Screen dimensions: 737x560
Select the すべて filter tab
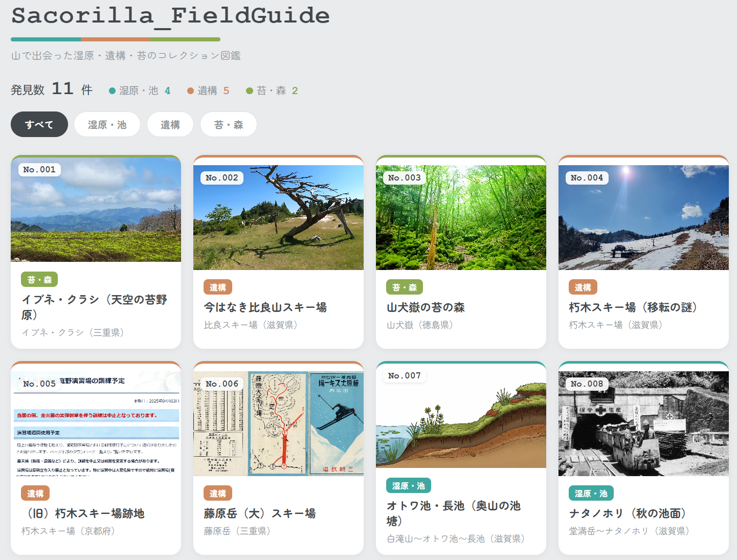click(39, 124)
